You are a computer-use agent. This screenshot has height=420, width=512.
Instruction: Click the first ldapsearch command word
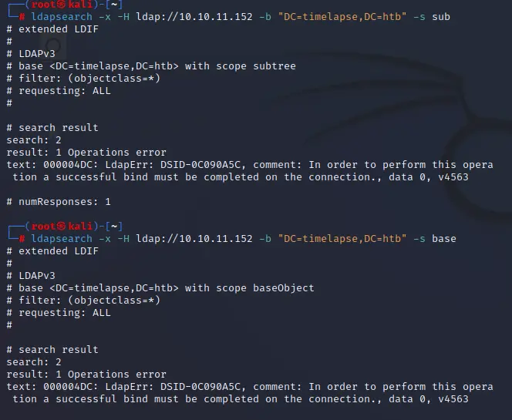[x=62, y=17]
